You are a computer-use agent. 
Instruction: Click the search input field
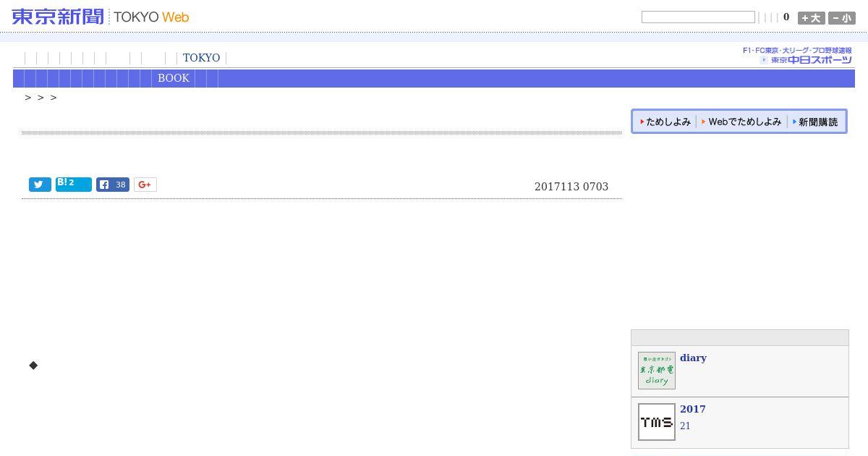coord(698,17)
